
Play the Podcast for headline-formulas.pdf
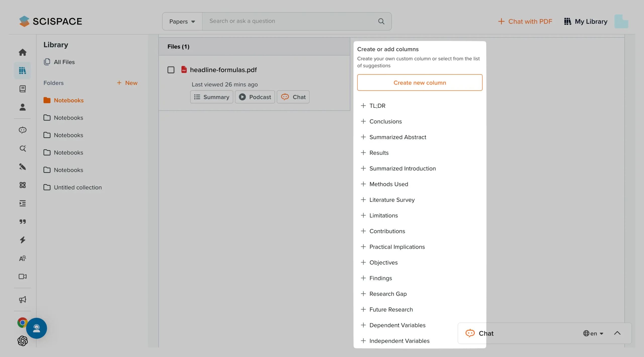(x=255, y=97)
